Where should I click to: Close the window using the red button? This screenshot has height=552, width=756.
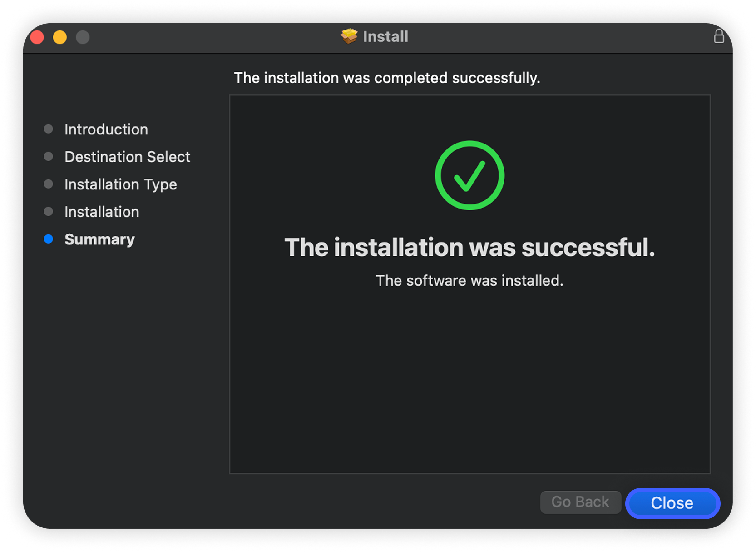(37, 37)
